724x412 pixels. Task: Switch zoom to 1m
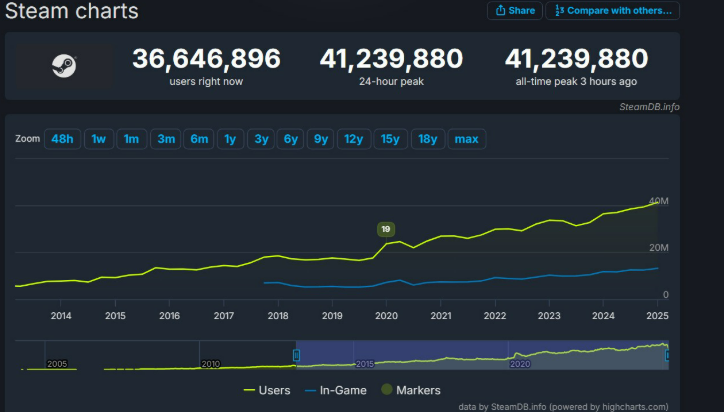[x=131, y=139]
